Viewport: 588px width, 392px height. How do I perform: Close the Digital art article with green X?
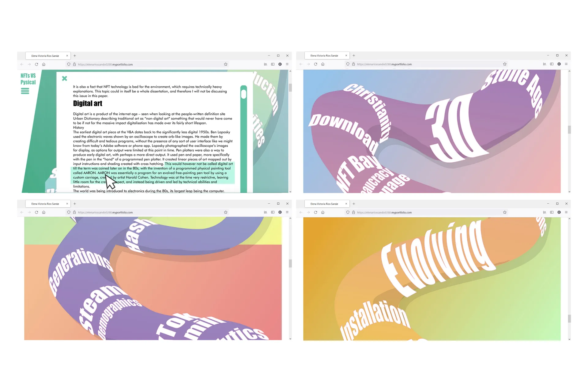tap(64, 78)
